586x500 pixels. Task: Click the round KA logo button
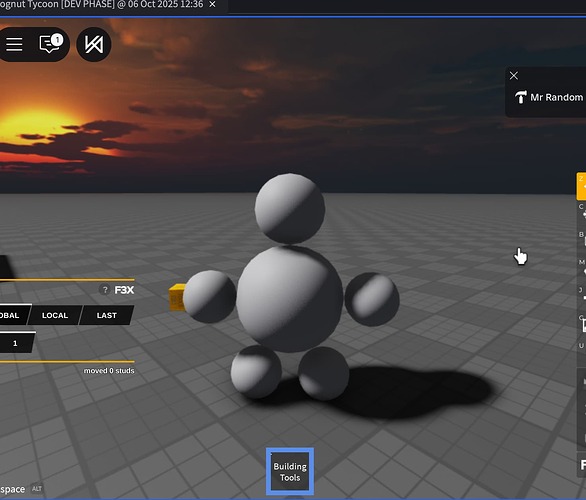[94, 44]
